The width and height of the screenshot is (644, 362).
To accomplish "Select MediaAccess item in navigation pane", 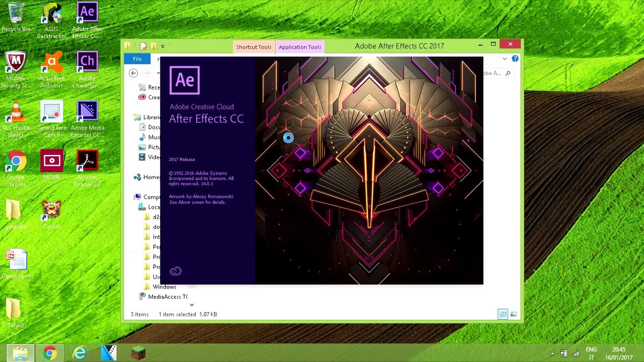I will (x=163, y=297).
